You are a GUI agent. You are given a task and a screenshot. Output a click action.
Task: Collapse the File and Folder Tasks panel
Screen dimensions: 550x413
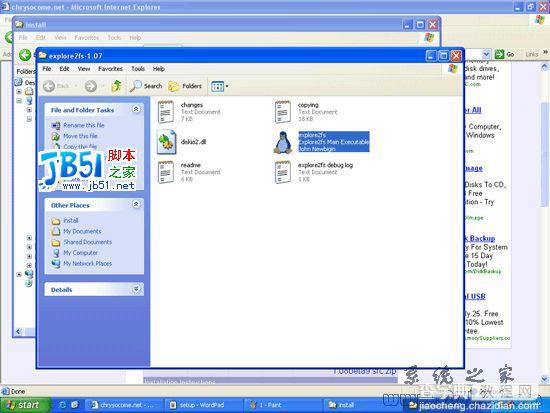(x=136, y=109)
